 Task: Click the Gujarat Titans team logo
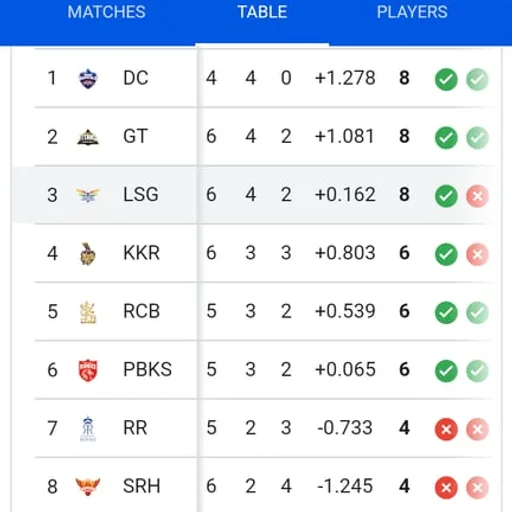tap(88, 137)
